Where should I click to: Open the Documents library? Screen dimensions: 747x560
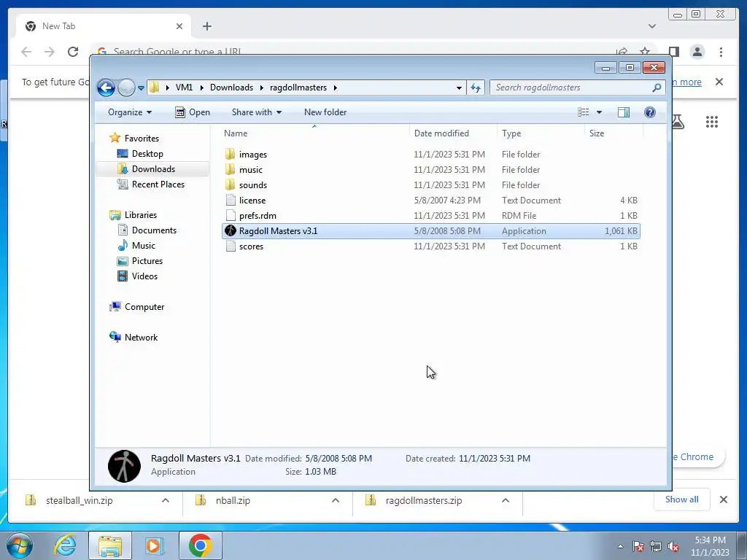[154, 230]
